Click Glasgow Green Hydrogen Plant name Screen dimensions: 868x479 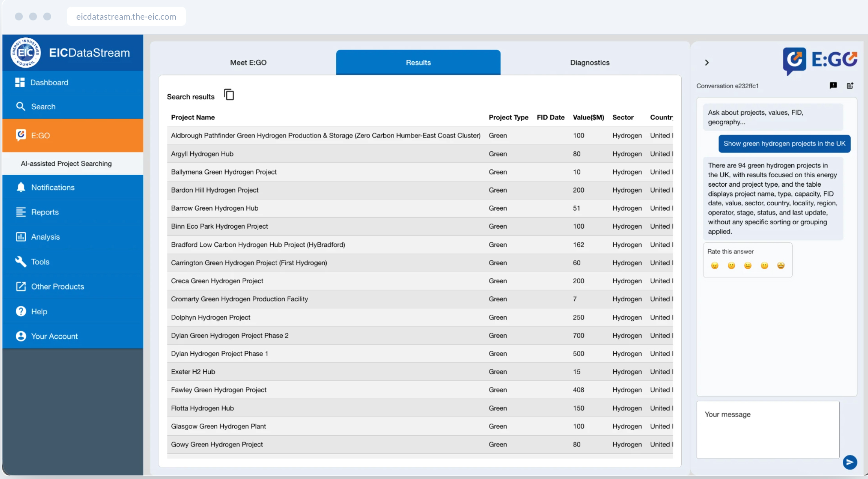218,426
